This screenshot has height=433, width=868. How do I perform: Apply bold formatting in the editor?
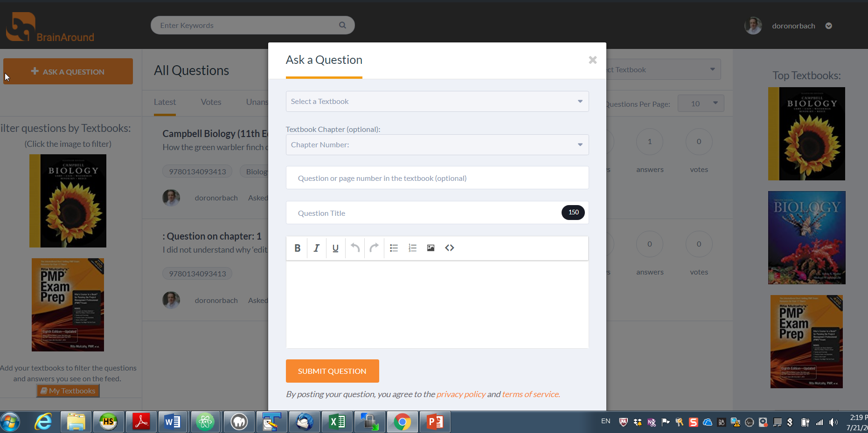click(297, 248)
